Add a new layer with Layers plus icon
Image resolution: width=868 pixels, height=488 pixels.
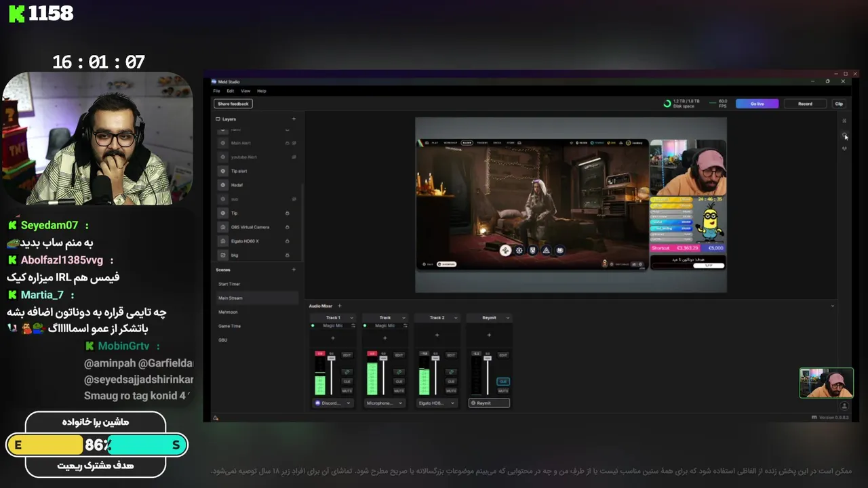(x=294, y=119)
